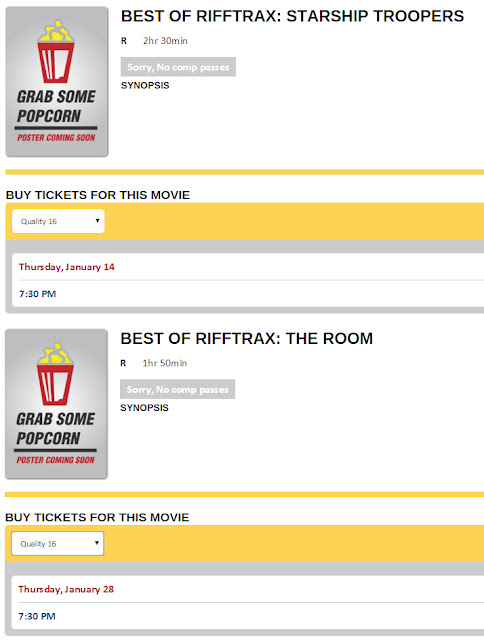The width and height of the screenshot is (484, 640).
Task: Click dropdown arrow in The Room theater selector
Action: coord(97,543)
